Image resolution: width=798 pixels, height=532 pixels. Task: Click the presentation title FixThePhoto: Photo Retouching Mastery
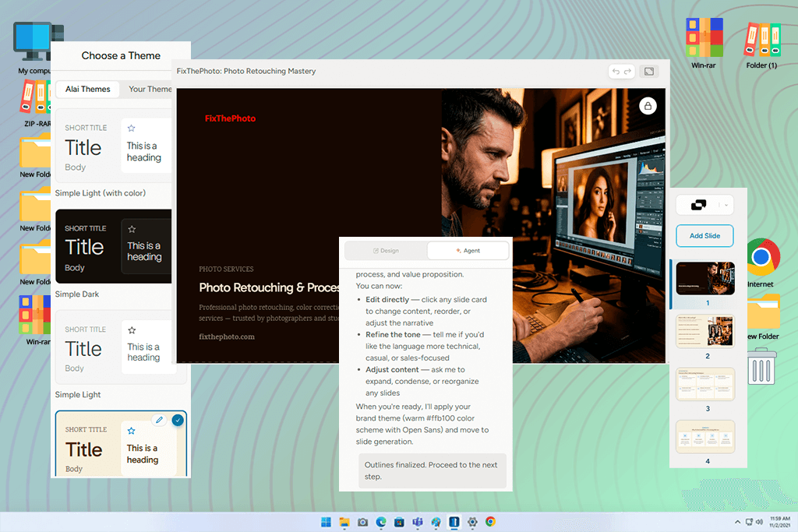pos(245,71)
